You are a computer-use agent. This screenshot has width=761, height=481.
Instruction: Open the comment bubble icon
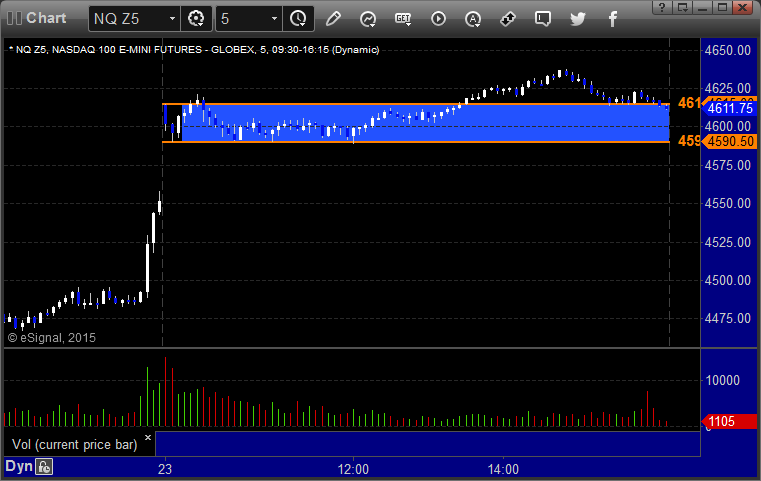[543, 18]
